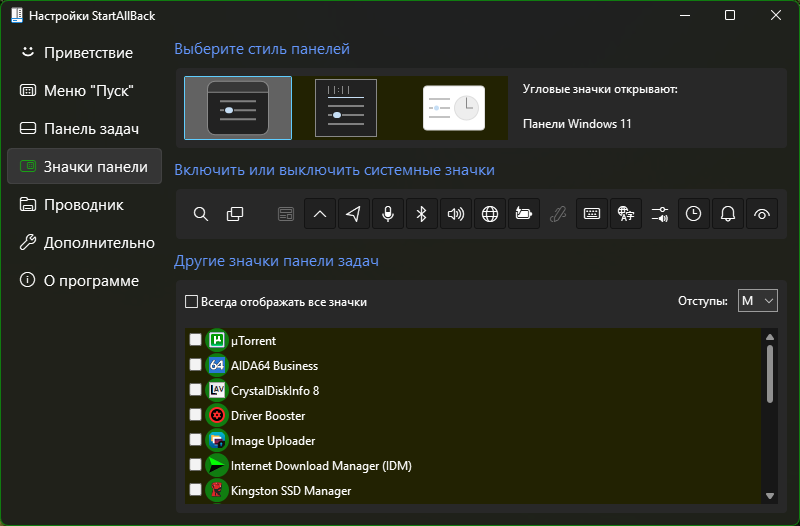Toggle the clock system icon
This screenshot has height=526, width=800.
point(693,214)
